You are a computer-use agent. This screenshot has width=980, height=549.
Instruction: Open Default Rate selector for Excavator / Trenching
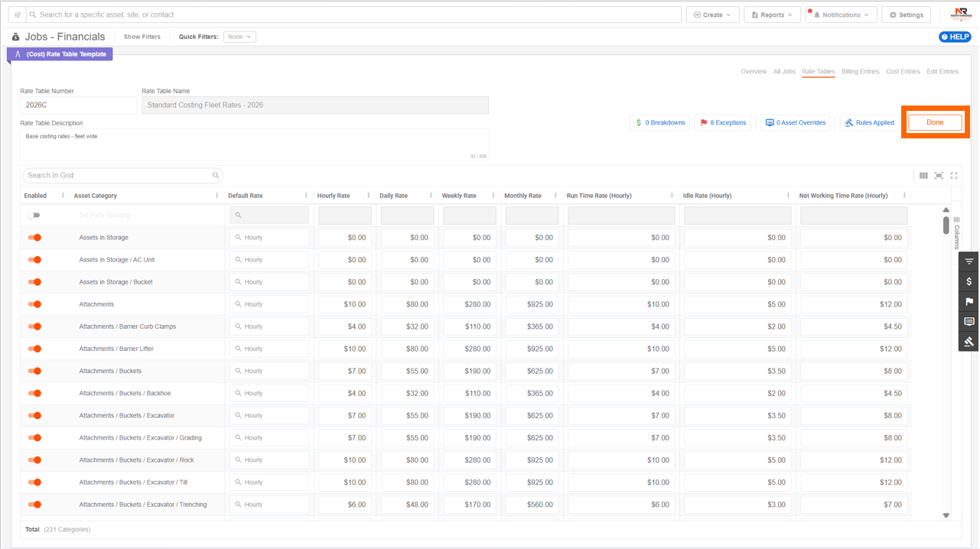269,505
